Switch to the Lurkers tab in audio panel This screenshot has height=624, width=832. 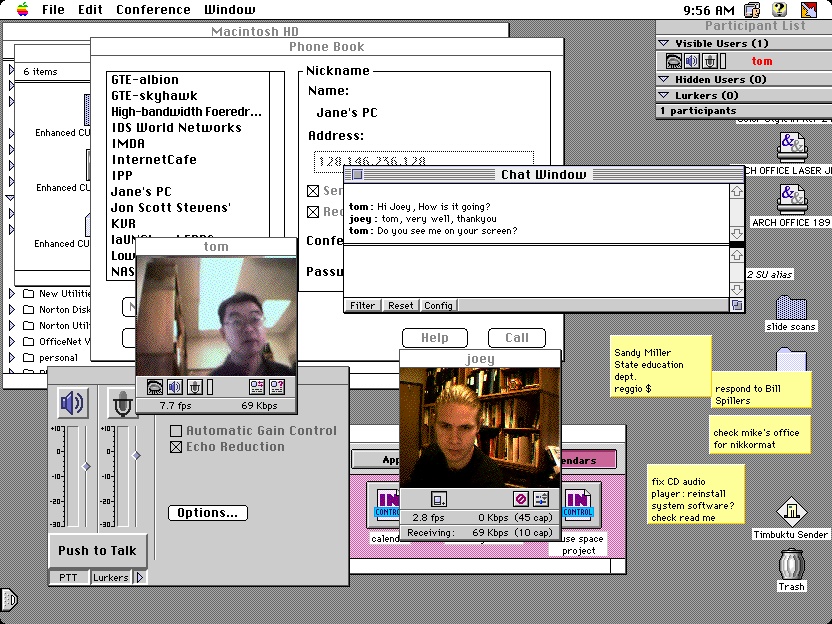111,577
